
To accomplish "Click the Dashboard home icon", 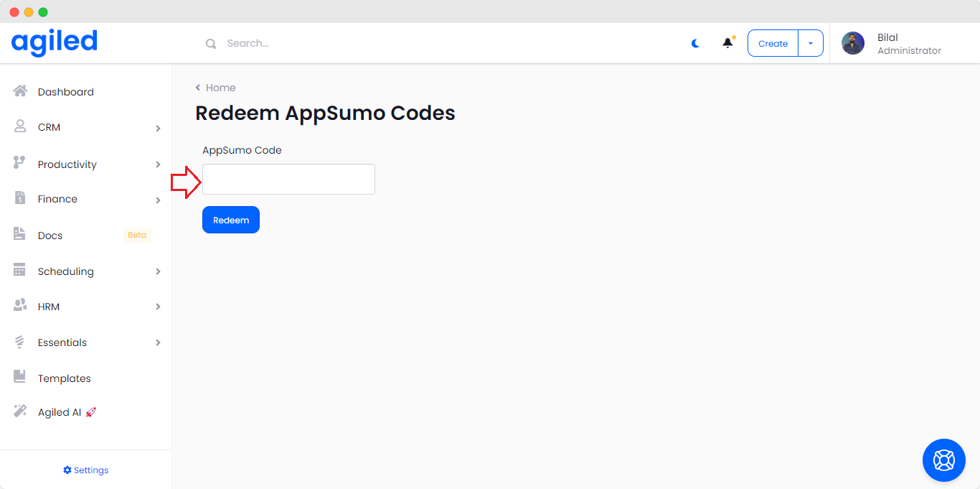I will [20, 91].
